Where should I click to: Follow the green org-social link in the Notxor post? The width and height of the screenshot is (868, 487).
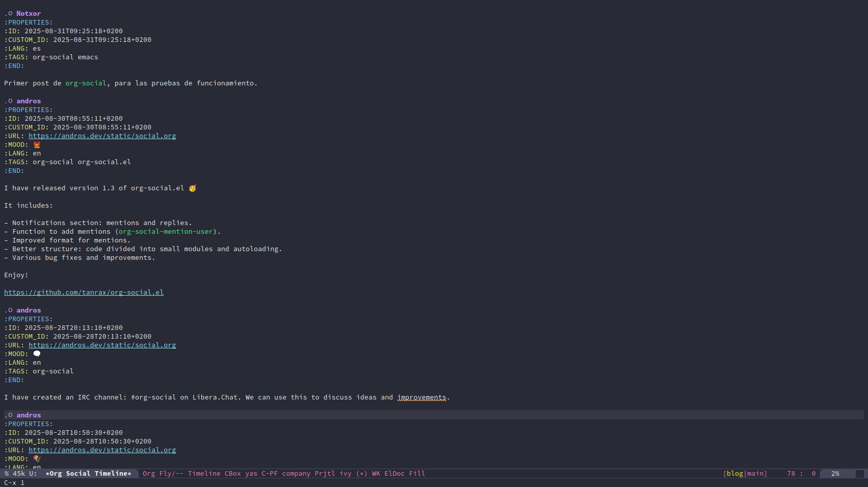point(85,83)
